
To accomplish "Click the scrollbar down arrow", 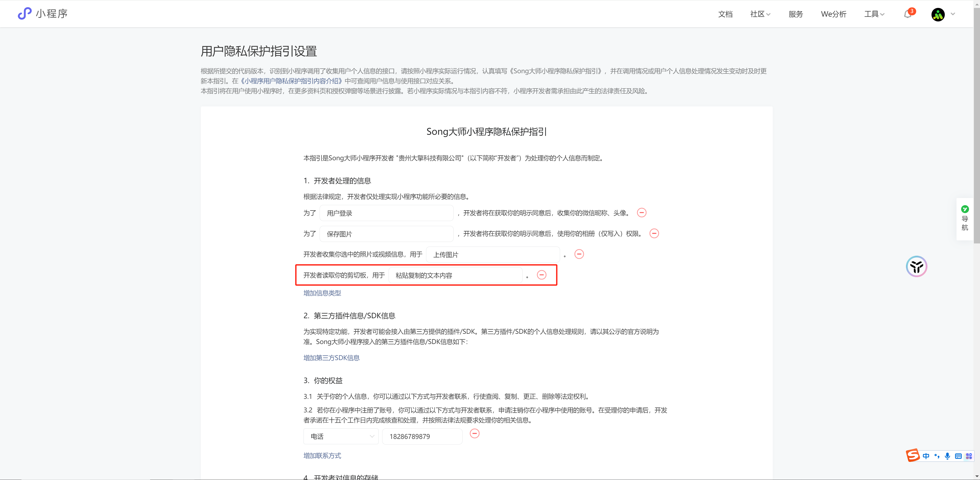I will 977,476.
